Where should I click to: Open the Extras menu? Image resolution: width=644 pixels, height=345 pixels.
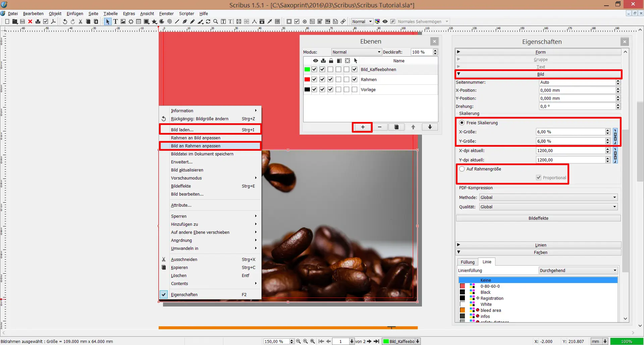pos(129,13)
